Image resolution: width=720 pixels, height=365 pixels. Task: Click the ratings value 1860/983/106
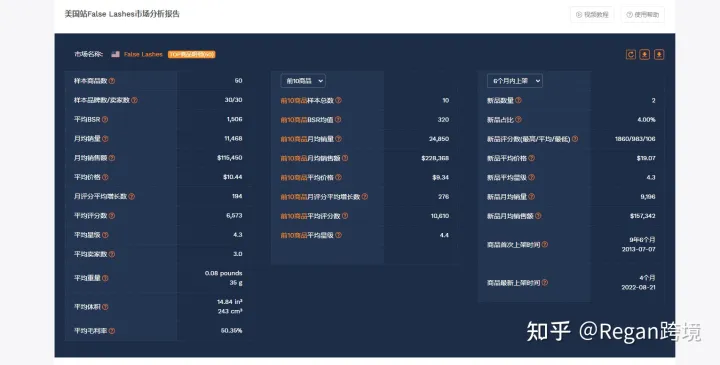pyautogui.click(x=635, y=139)
